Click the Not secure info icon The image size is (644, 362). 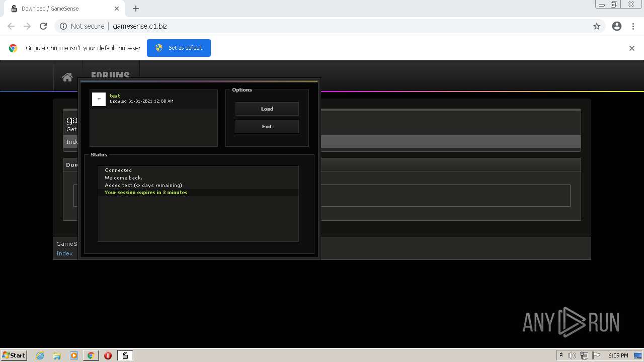click(x=63, y=26)
